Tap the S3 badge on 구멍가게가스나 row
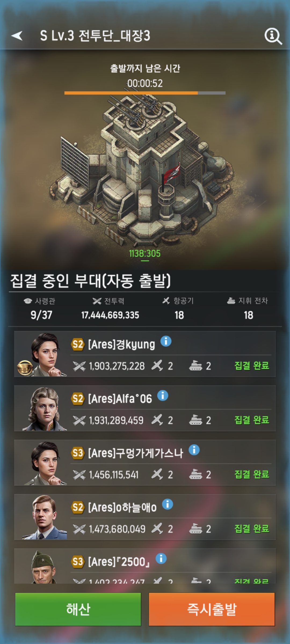This screenshot has width=290, height=644. pyautogui.click(x=78, y=453)
